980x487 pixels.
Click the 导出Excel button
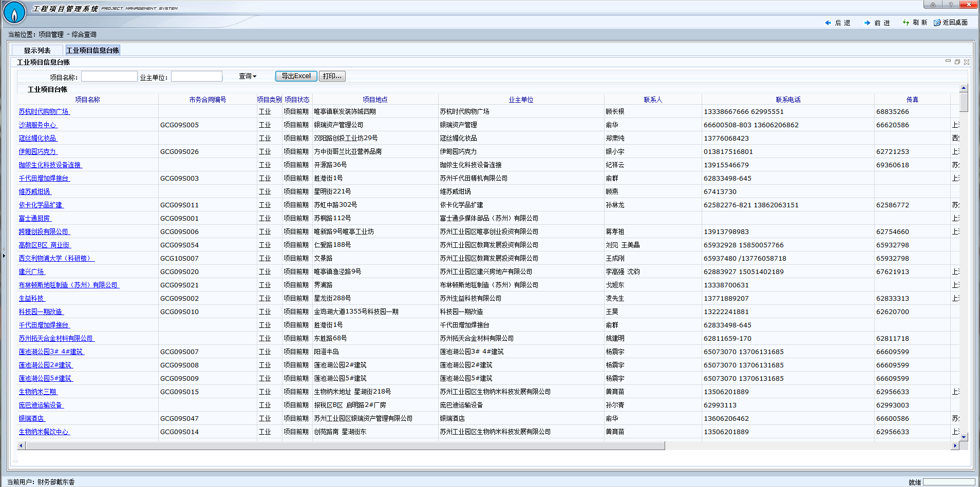pyautogui.click(x=296, y=76)
